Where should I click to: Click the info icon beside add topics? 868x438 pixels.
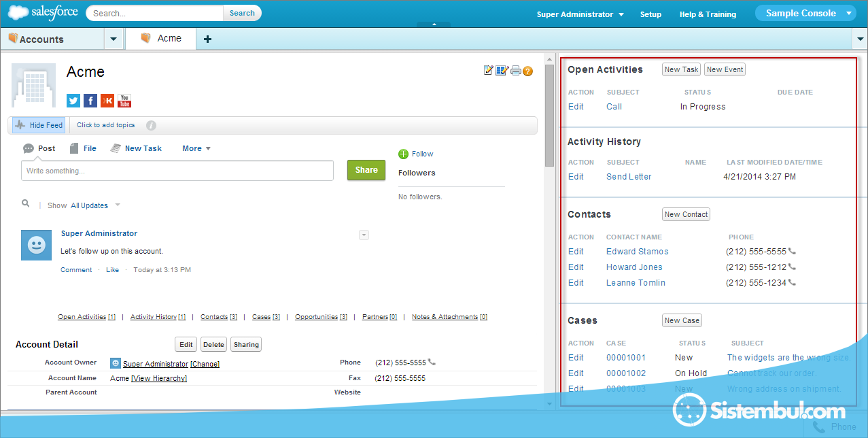[151, 125]
